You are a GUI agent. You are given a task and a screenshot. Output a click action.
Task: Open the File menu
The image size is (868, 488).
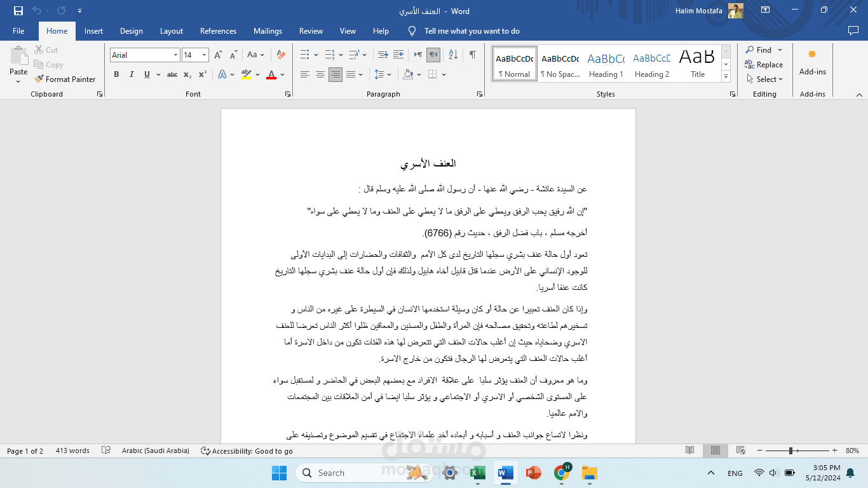pos(18,30)
